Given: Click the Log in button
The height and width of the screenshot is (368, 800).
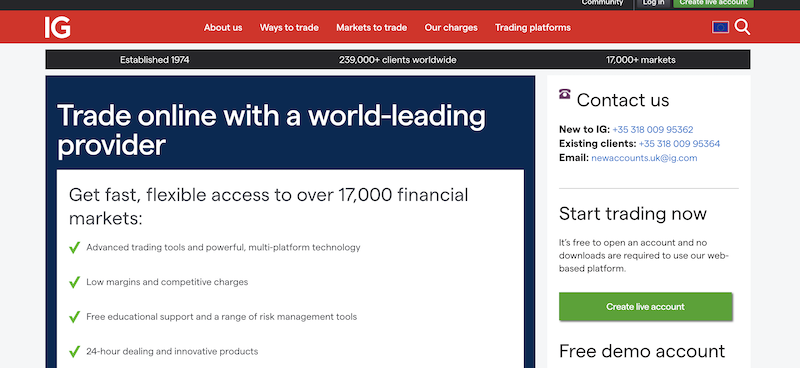Looking at the screenshot, I should point(654,3).
